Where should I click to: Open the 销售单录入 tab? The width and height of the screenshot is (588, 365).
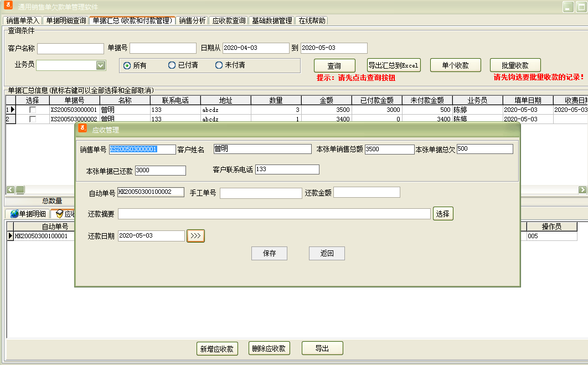[23, 20]
